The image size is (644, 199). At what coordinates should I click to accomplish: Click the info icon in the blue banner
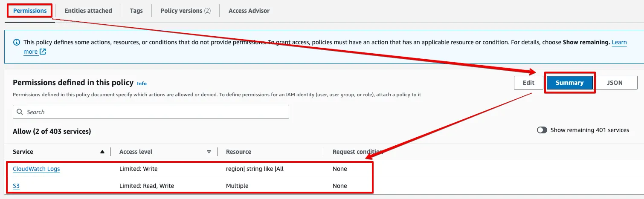[x=17, y=43]
